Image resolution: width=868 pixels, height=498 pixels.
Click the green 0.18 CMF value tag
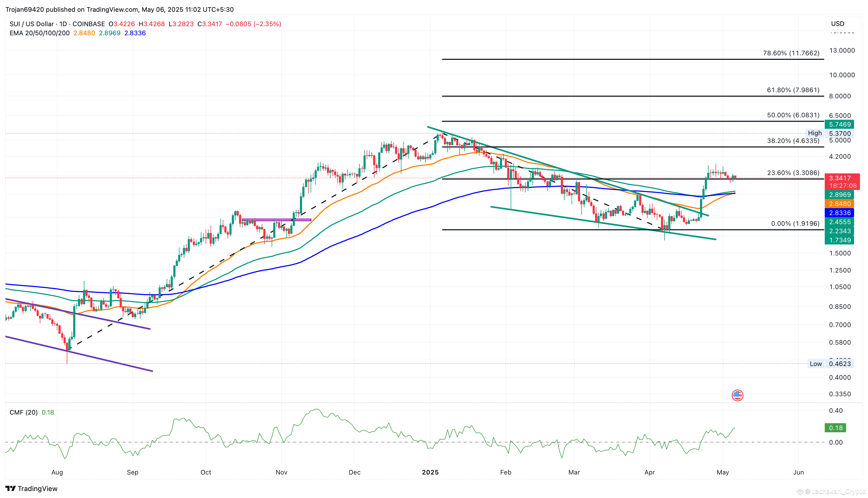tap(835, 428)
